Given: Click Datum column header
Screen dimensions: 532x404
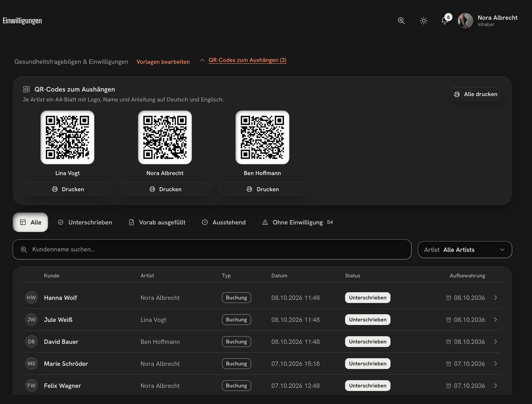Looking at the screenshot, I should [x=279, y=275].
